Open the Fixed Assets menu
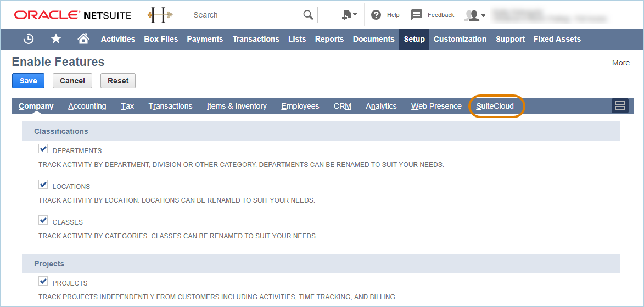 coord(557,39)
